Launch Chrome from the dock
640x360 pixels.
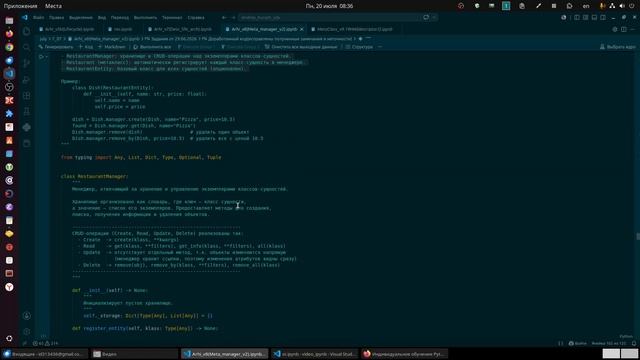click(x=9, y=47)
